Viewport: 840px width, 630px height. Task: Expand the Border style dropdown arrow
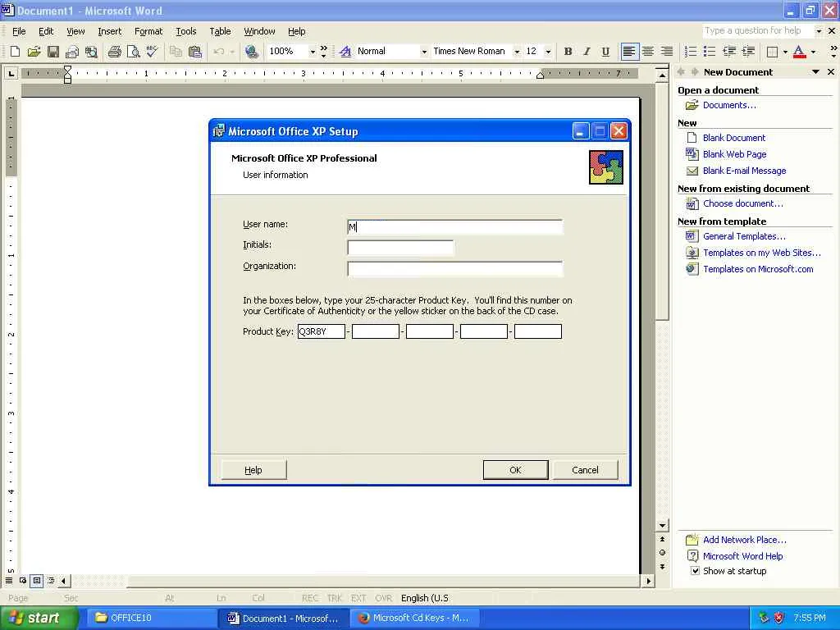point(785,52)
